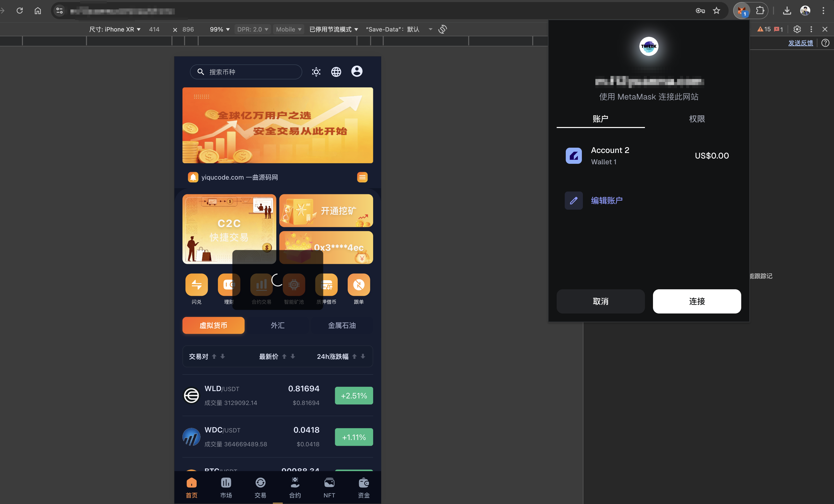Tap the 闪兑 flash exchange icon
834x504 pixels.
coord(196,285)
